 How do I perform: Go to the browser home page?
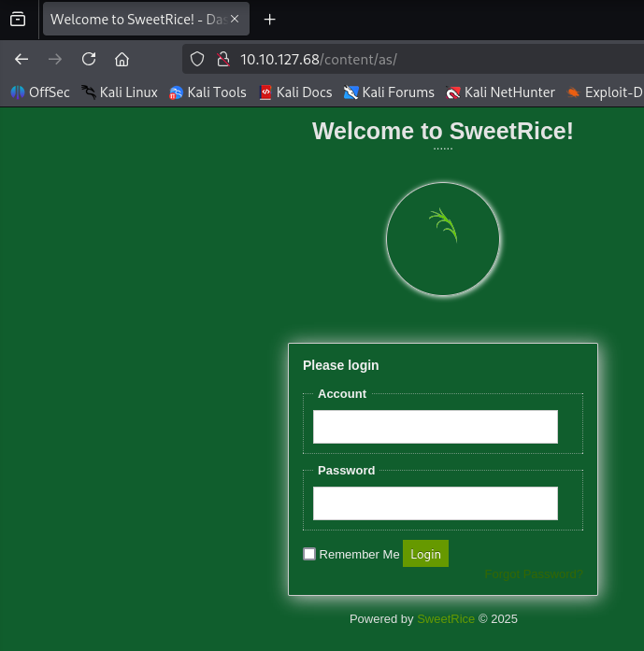122,60
